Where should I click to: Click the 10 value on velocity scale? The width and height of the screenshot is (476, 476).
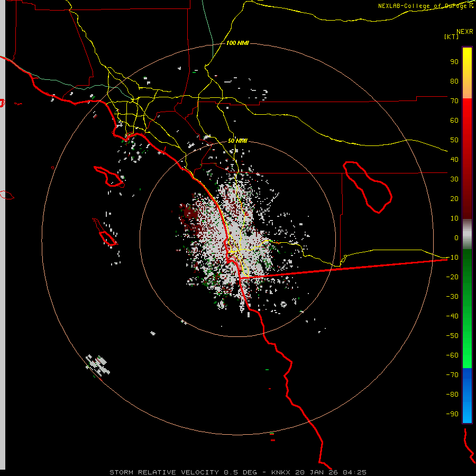454,218
